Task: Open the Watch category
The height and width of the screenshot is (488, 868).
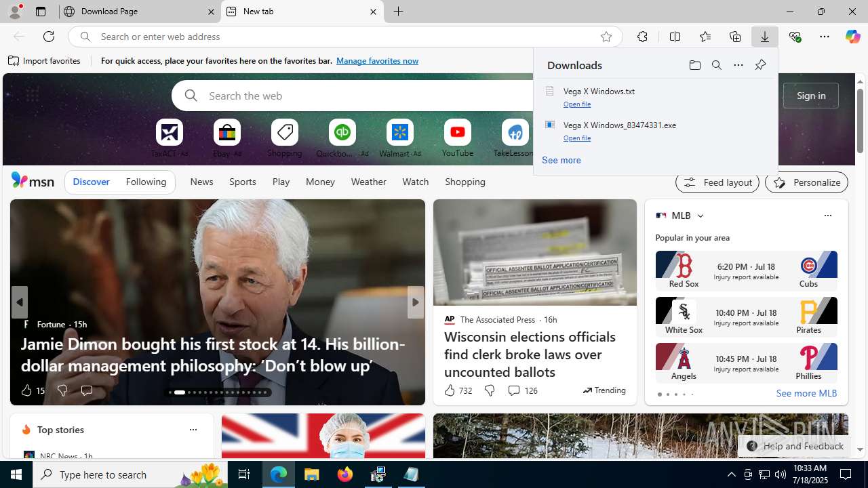Action: point(415,182)
